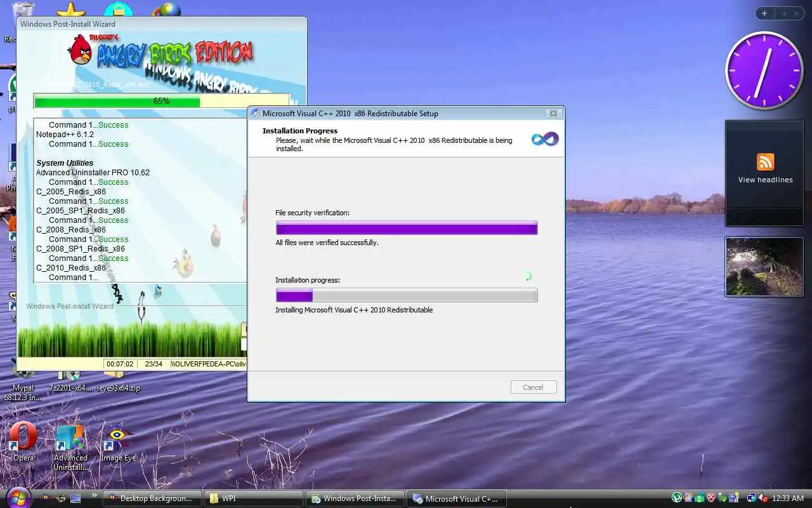812x508 pixels.
Task: Expand the Quick Launch chevron on taskbar
Action: coord(95,495)
